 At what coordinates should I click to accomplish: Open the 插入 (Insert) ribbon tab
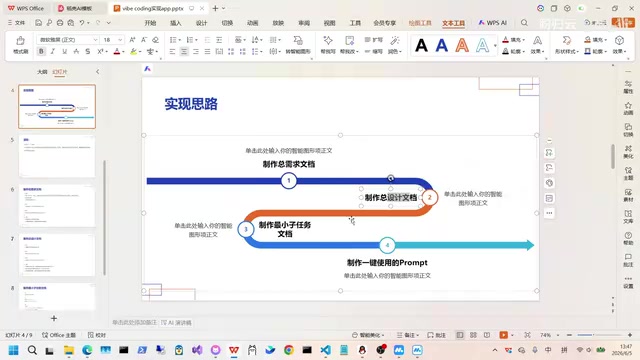[x=176, y=23]
